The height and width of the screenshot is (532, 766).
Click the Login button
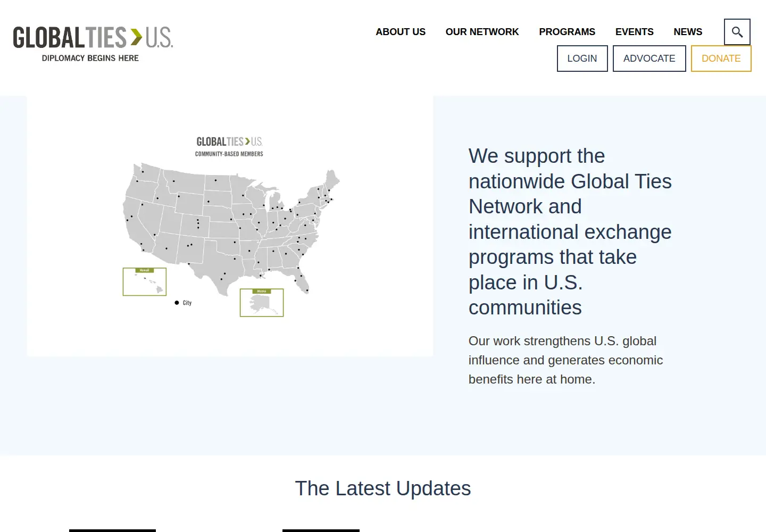pos(582,59)
